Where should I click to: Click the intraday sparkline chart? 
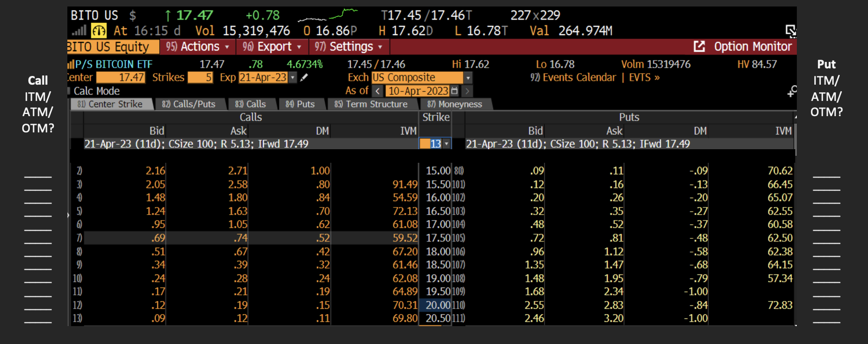pos(328,15)
